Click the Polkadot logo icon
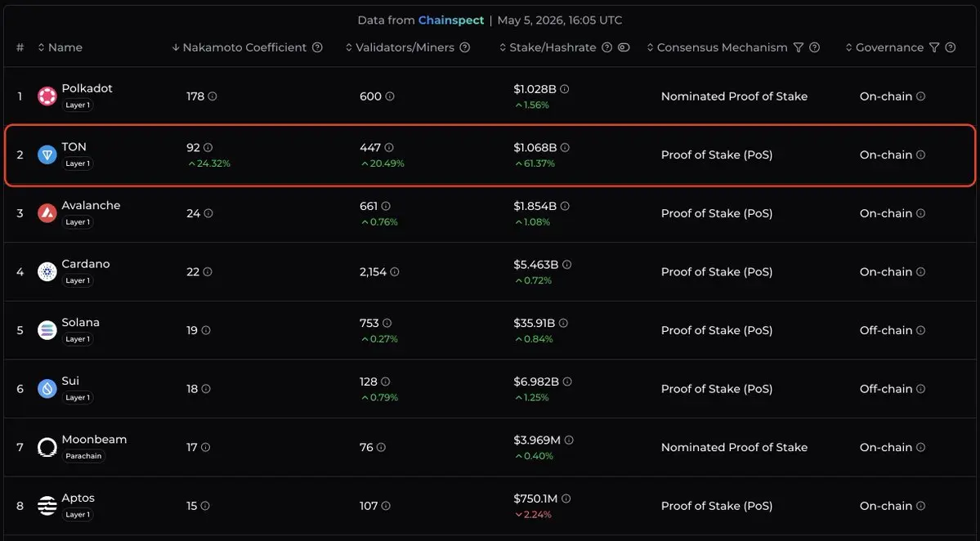The width and height of the screenshot is (980, 541). click(x=47, y=96)
